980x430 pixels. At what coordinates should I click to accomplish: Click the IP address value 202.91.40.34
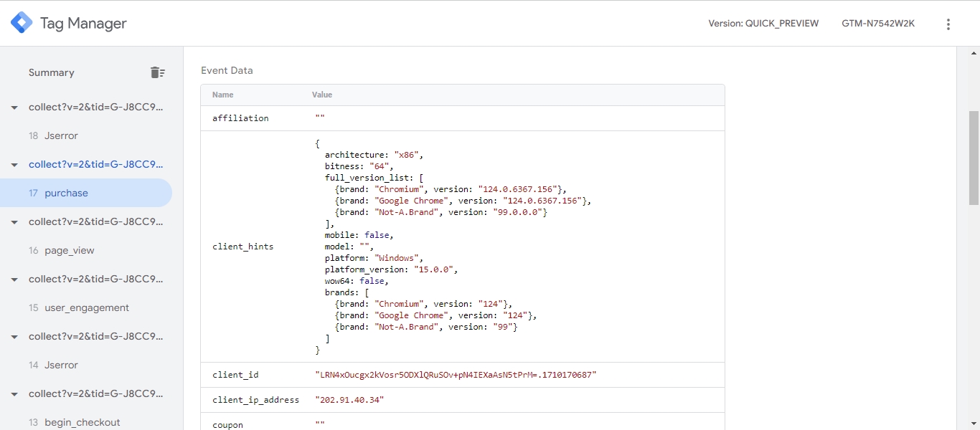pos(349,400)
